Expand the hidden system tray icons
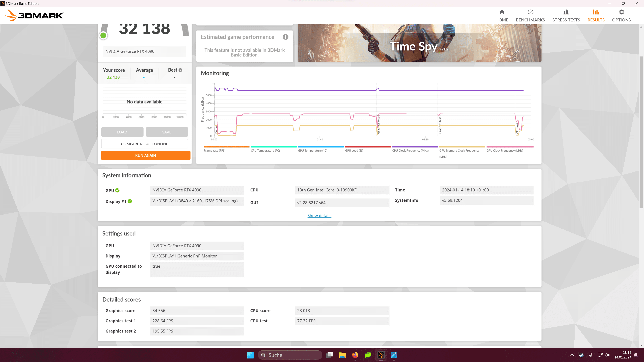644x362 pixels. pos(572,355)
